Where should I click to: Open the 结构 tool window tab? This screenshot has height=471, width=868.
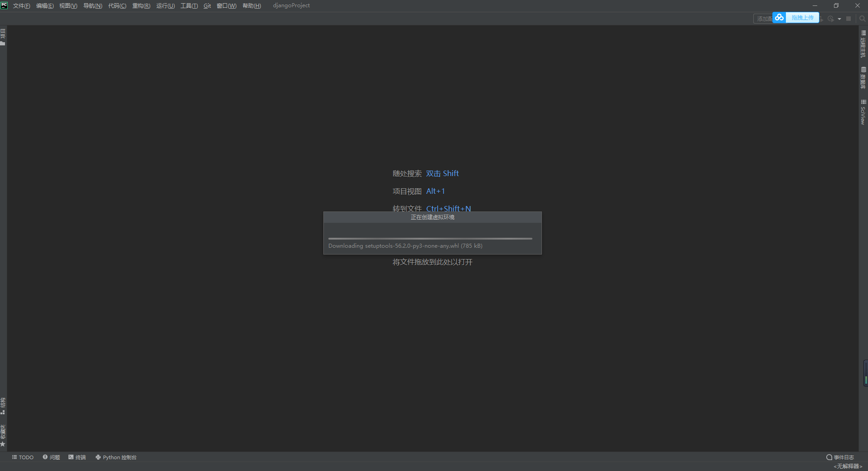click(3, 406)
